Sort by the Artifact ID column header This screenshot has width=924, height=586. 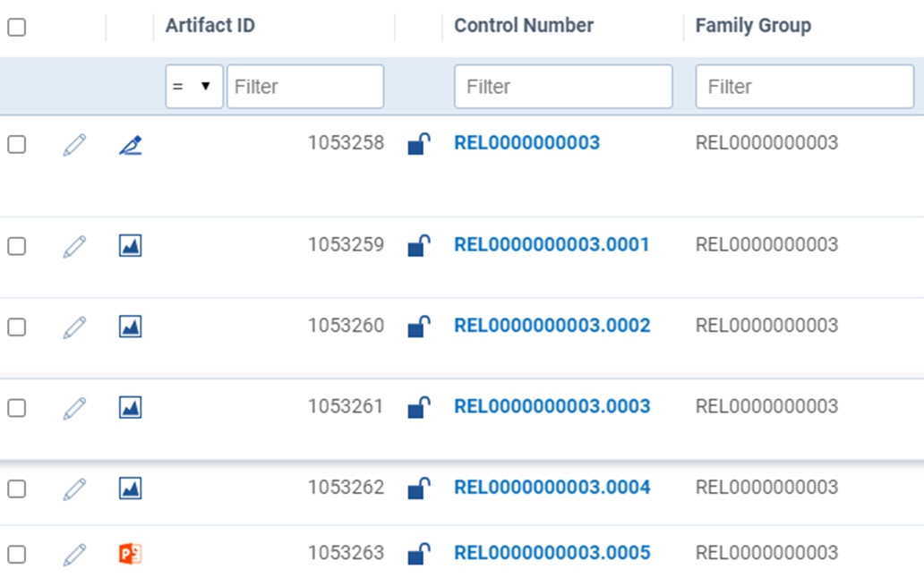(x=210, y=25)
